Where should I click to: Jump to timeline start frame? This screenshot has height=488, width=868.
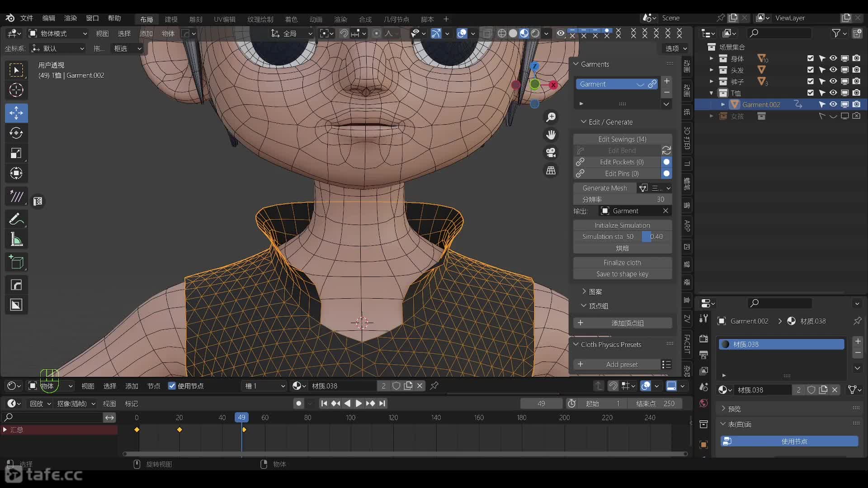(x=324, y=404)
